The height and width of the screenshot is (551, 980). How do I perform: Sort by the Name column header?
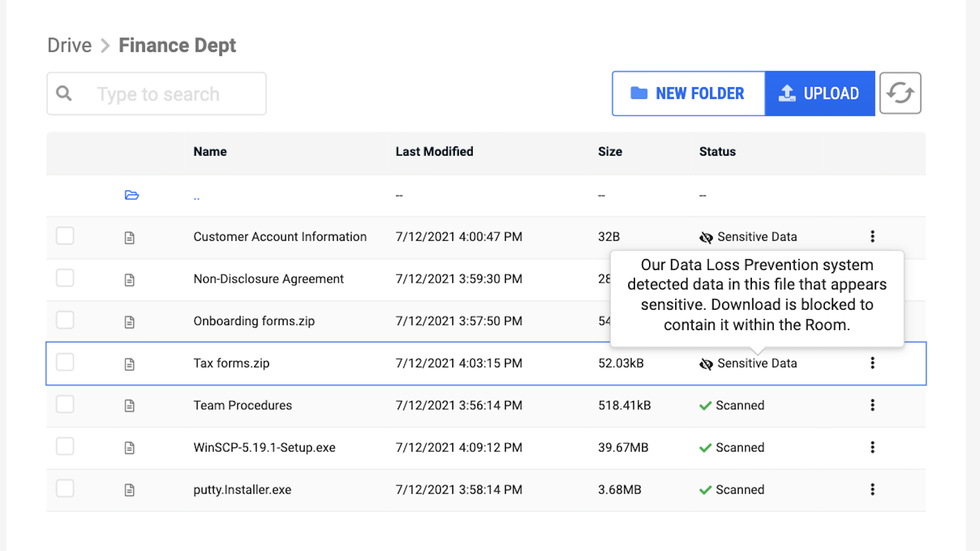[210, 152]
